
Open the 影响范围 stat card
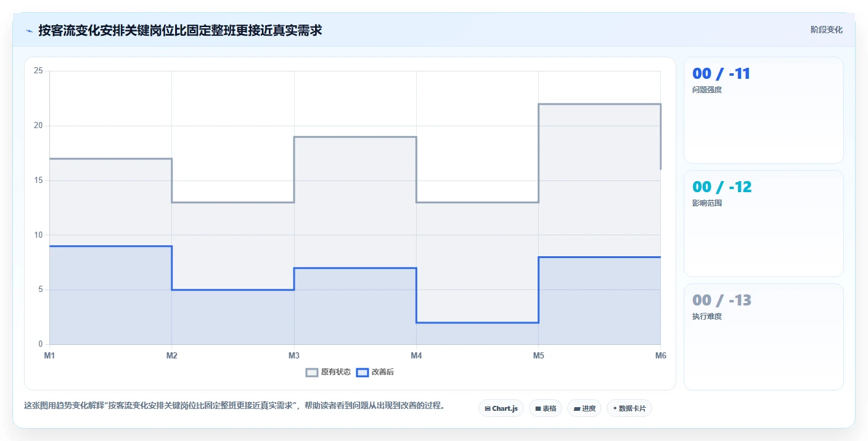point(764,224)
